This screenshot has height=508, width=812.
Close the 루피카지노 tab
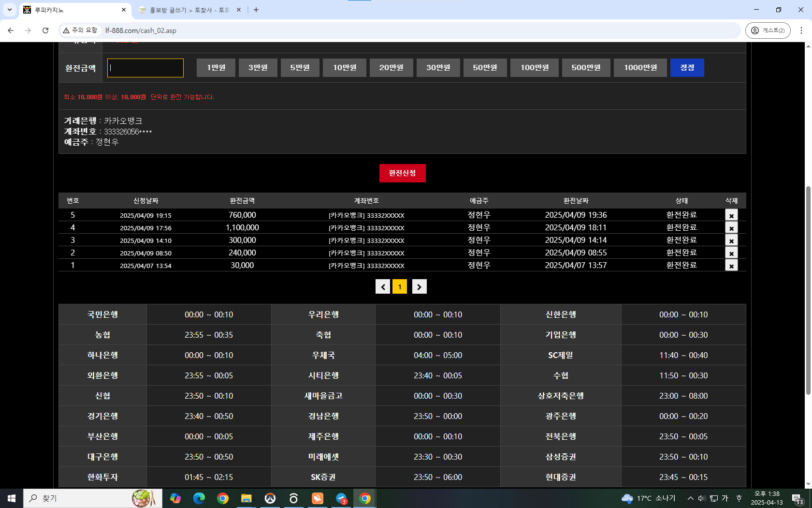tap(124, 10)
